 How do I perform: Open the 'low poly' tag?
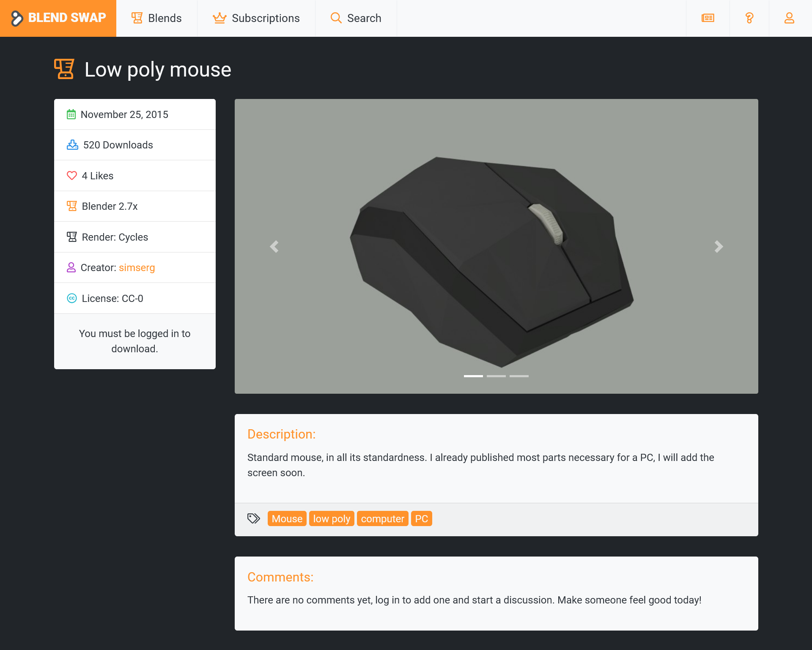332,518
